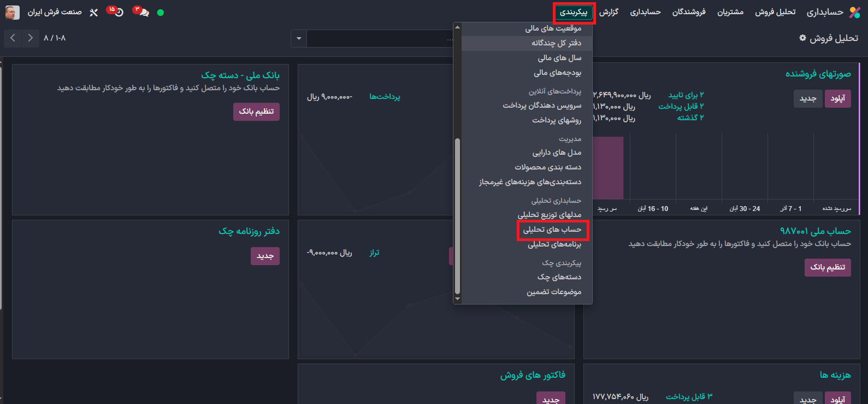Open the debug tools wrench icon
The height and width of the screenshot is (404, 868).
pyautogui.click(x=94, y=12)
